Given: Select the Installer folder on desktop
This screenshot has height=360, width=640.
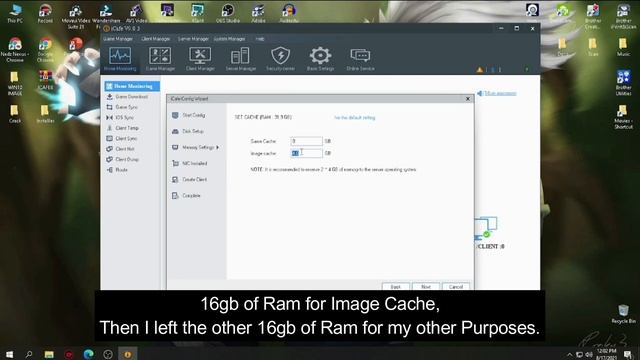Looking at the screenshot, I should pyautogui.click(x=45, y=114).
